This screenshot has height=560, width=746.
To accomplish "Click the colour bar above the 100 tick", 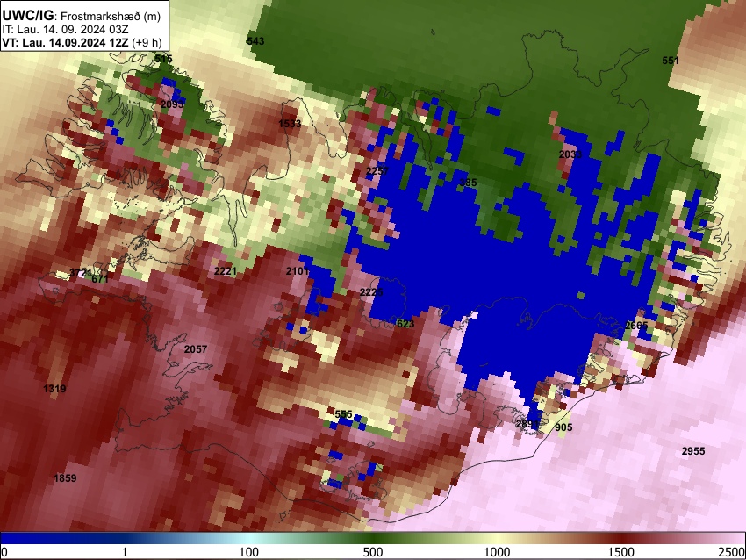I will [x=248, y=539].
